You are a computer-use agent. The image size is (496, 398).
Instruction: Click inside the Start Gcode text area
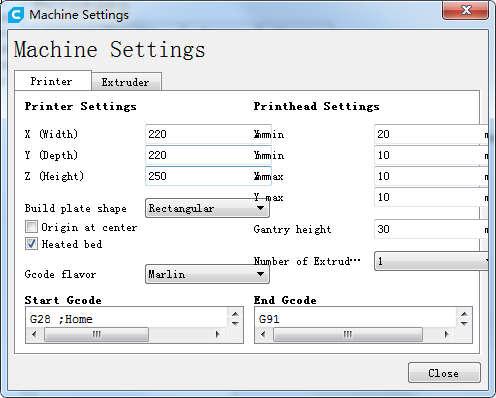(x=127, y=318)
